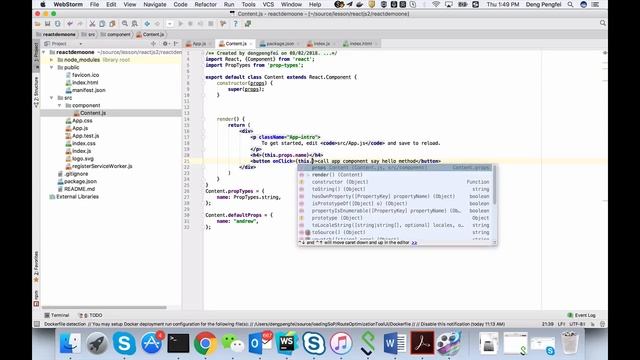Select render() in the autocomplete list
Viewport: 640px width, 360px height.
[x=395, y=175]
